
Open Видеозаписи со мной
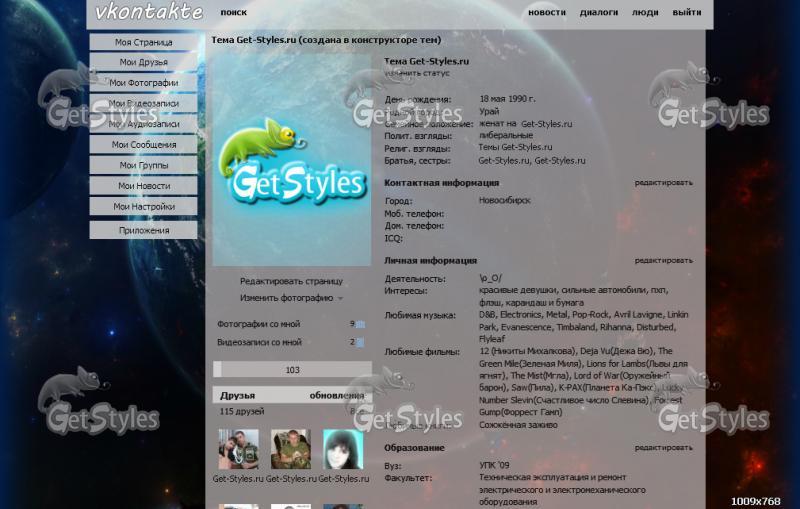point(260,342)
